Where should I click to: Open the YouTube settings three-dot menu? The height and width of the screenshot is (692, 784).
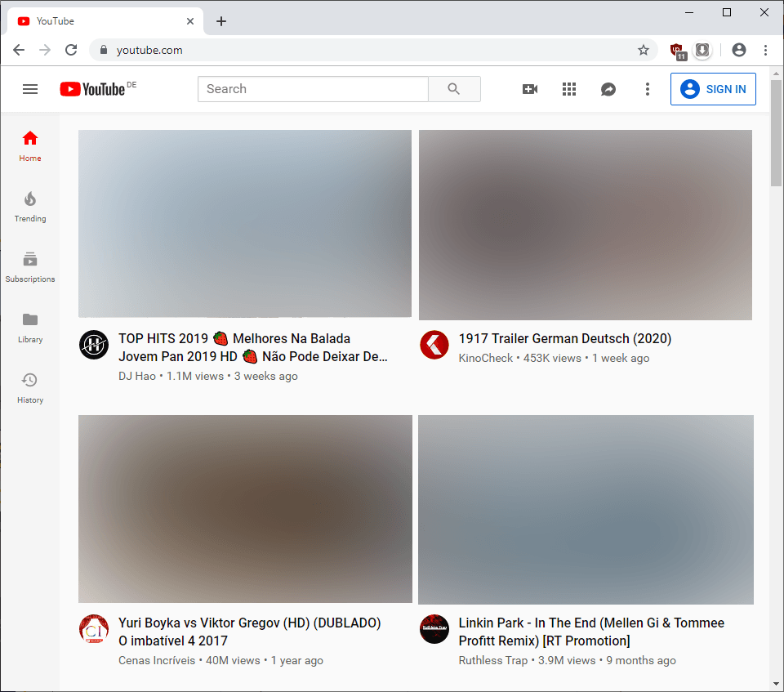coord(648,89)
